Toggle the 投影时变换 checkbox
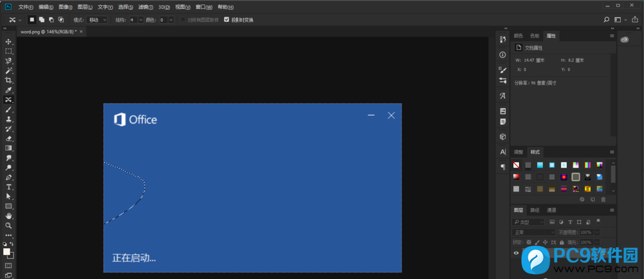 point(226,19)
